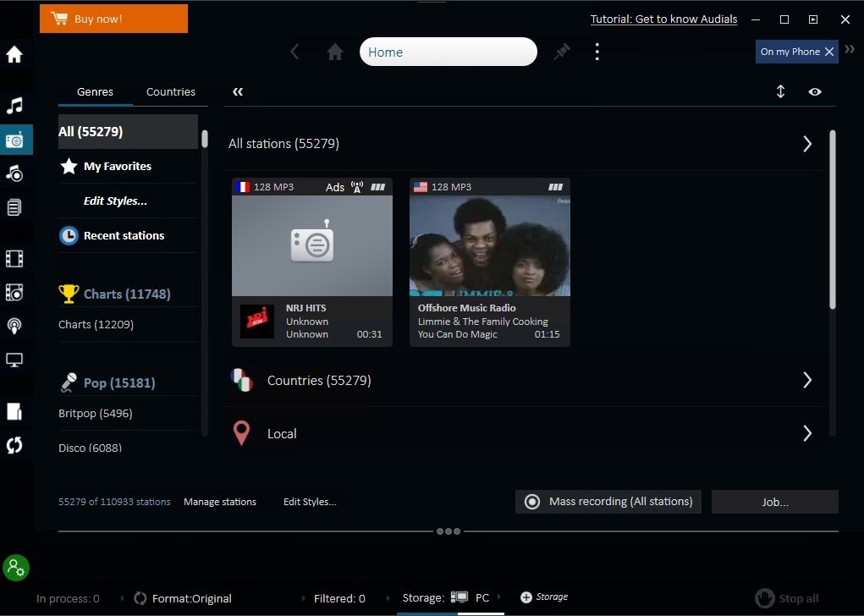Click the In process: 0 status entry
Screen dimensions: 864x616
point(68,598)
